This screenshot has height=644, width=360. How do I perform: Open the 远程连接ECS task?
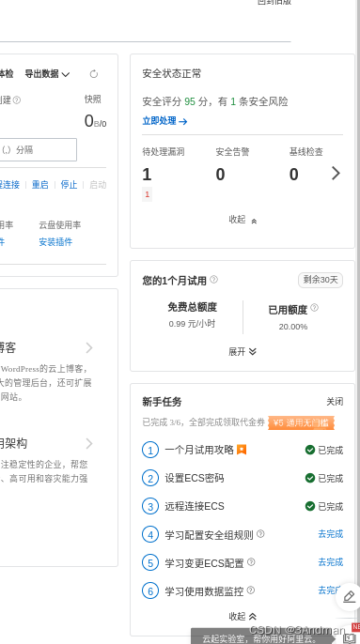point(195,506)
